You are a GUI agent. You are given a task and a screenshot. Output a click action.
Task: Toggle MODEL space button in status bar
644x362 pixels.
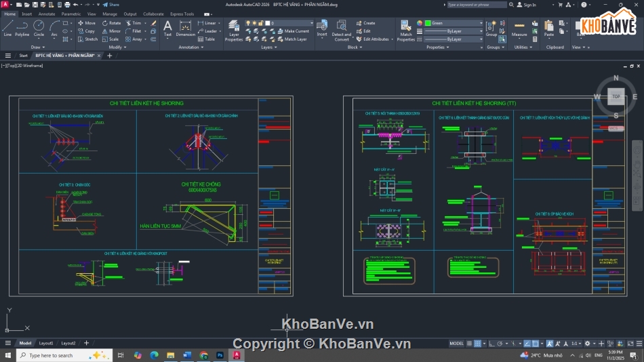[457, 344]
